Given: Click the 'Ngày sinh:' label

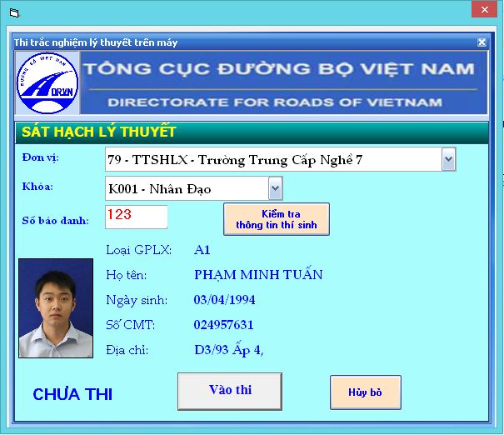Looking at the screenshot, I should [x=137, y=300].
